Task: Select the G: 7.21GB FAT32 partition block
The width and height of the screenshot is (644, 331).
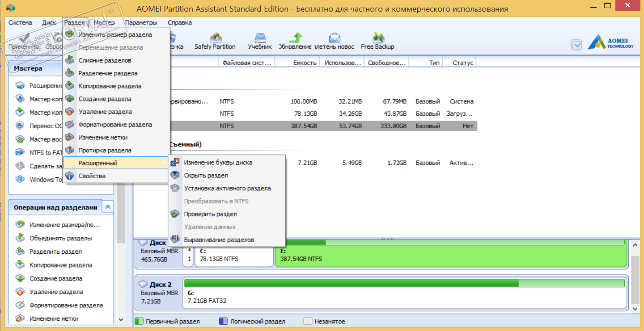Action: coord(404,293)
